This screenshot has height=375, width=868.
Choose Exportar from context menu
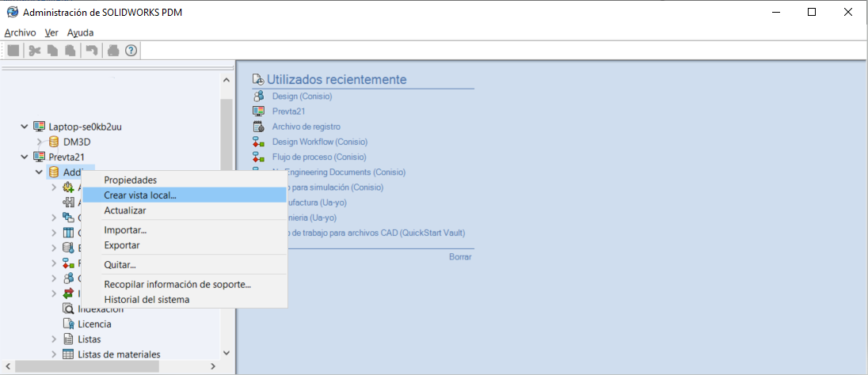pos(185,245)
